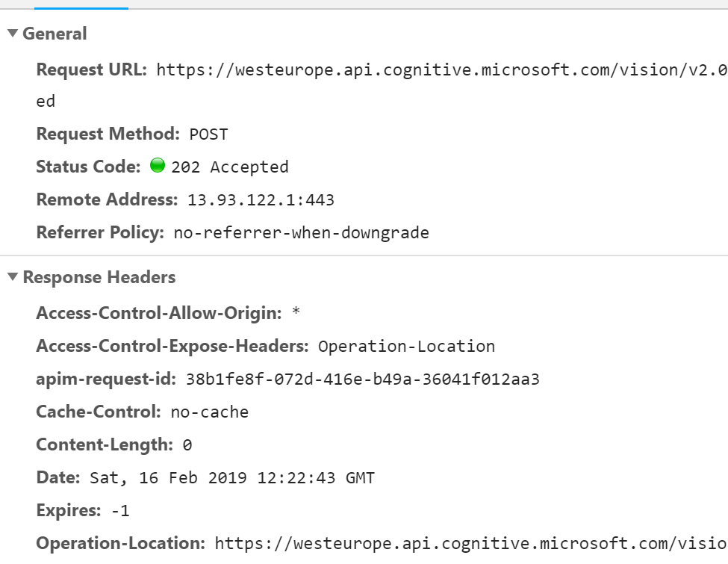Screen dimensions: 728x564
Task: Collapse the Response Headers section
Action: pyautogui.click(x=13, y=278)
